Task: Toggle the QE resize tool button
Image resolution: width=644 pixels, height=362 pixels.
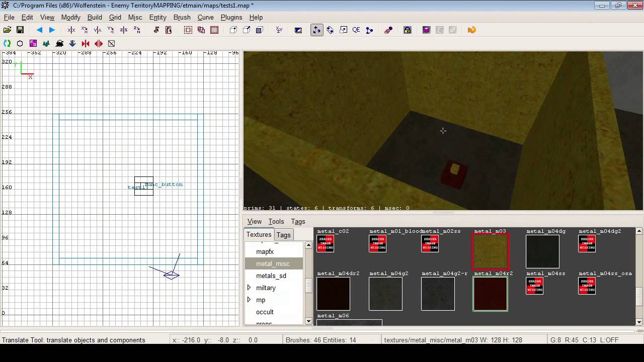Action: 356,30
